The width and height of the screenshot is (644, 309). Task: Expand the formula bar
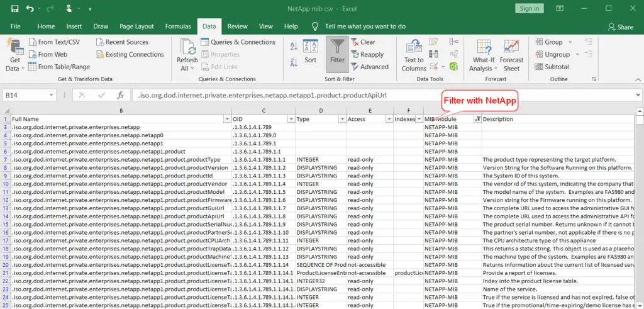tap(637, 95)
